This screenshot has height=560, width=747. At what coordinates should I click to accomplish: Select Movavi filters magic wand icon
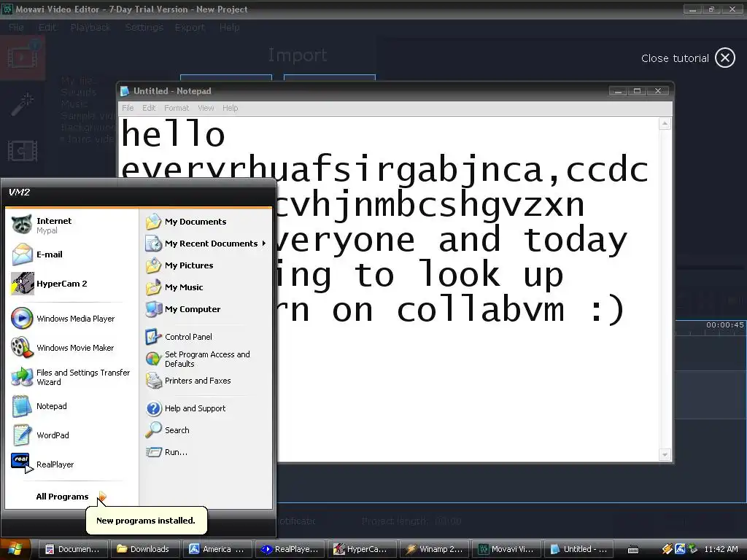pyautogui.click(x=23, y=104)
